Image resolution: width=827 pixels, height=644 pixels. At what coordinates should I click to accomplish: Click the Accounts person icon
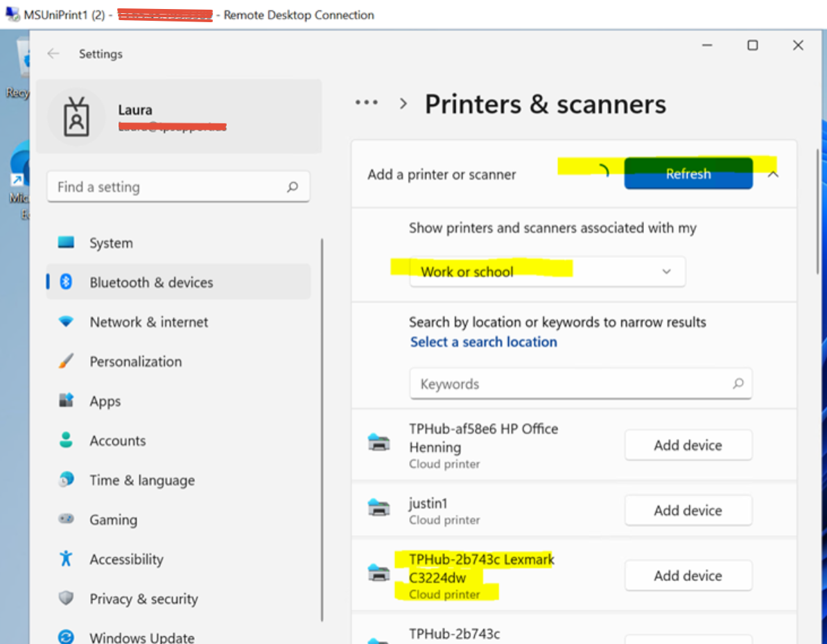point(66,440)
